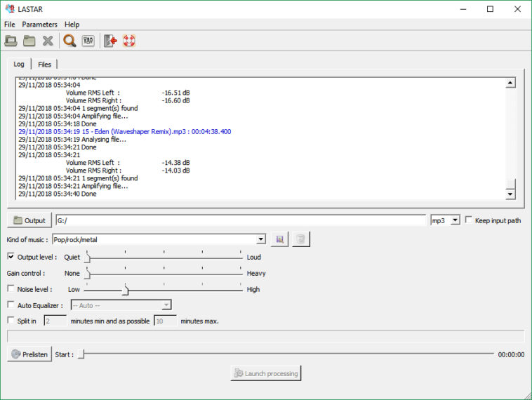Click the log scrollbar down arrow
532x400 pixels.
coord(510,194)
